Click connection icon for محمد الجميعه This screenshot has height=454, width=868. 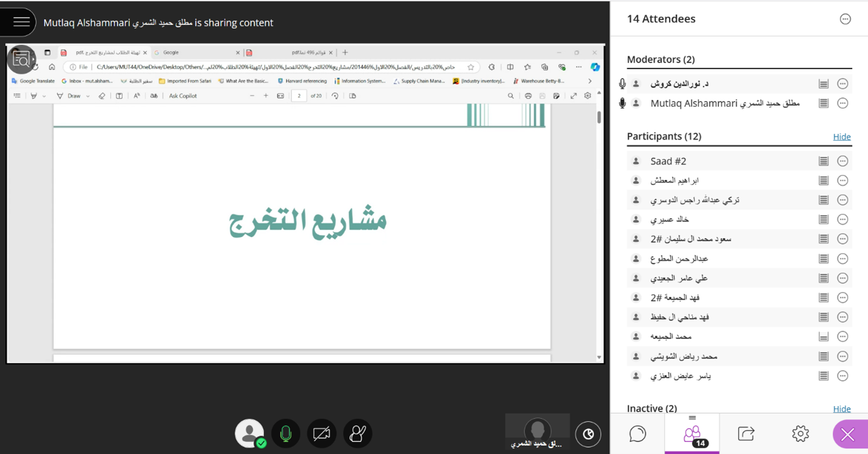[x=823, y=337]
